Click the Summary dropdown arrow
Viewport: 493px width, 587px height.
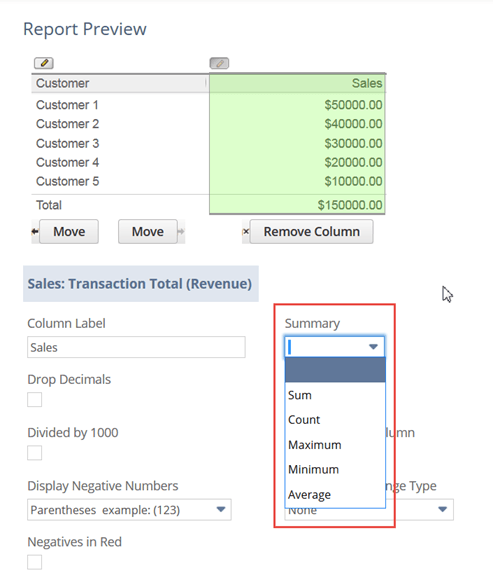click(x=373, y=347)
